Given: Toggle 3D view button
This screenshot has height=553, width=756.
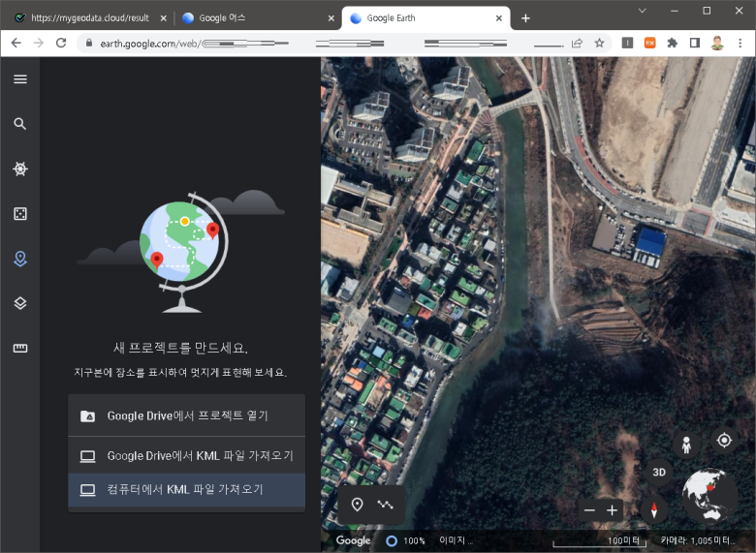Looking at the screenshot, I should click(659, 472).
